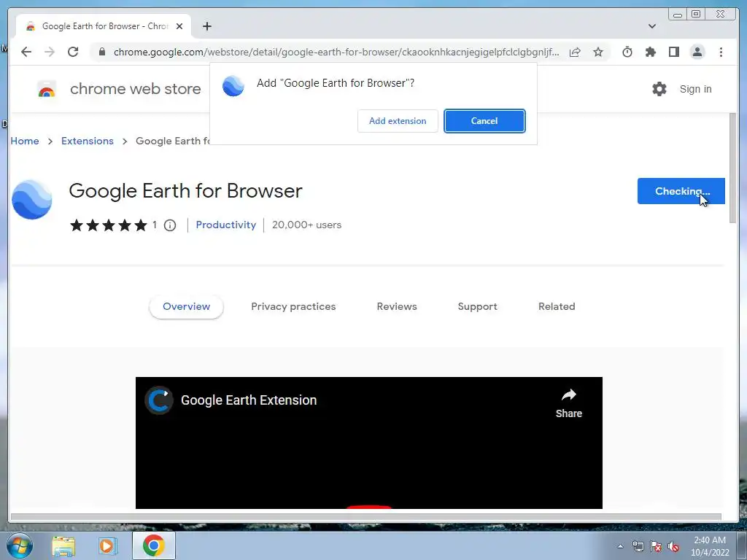Click the vertical page scrollbar
This screenshot has width=747, height=560.
pos(732,168)
